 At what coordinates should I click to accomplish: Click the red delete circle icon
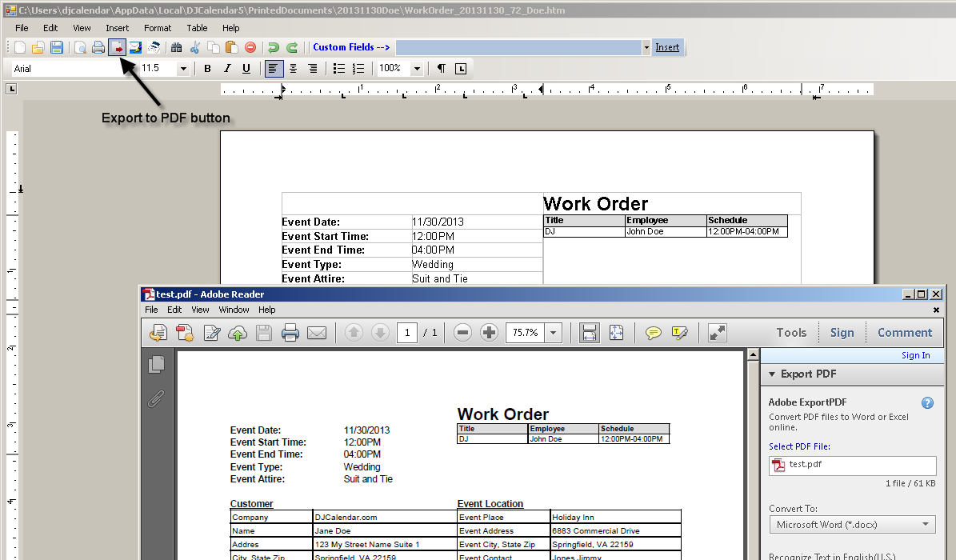(250, 47)
